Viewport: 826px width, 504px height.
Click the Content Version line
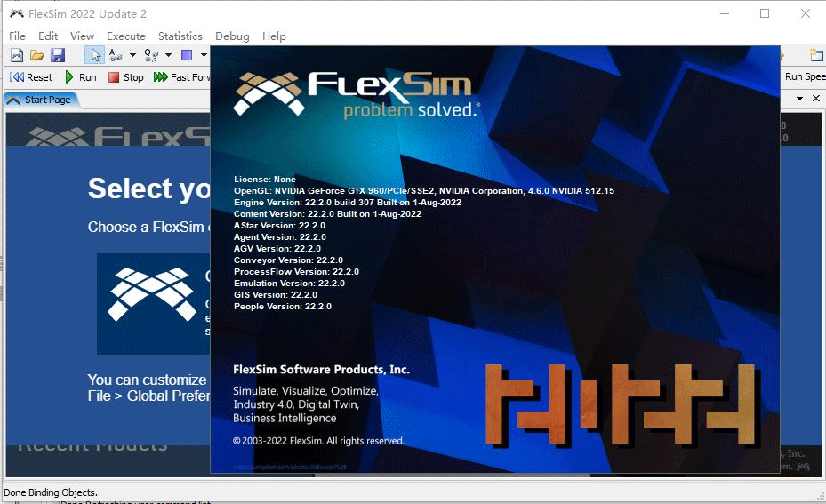tap(328, 214)
